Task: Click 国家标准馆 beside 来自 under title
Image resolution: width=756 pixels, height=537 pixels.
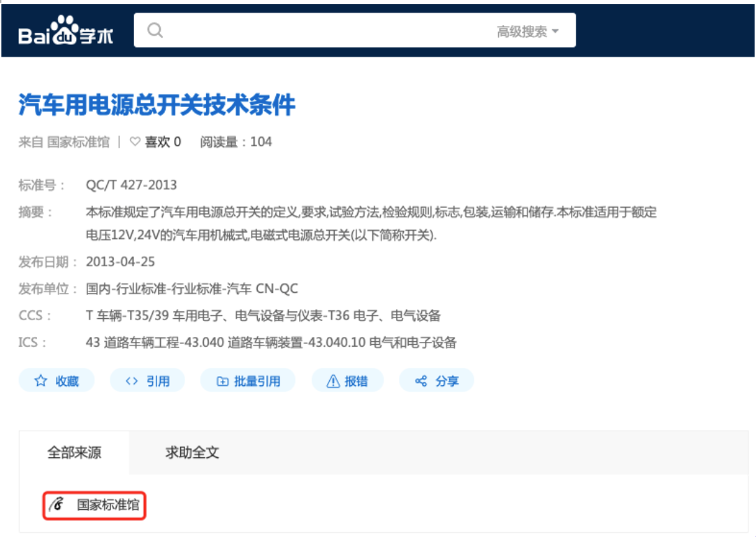Action: pos(78,142)
